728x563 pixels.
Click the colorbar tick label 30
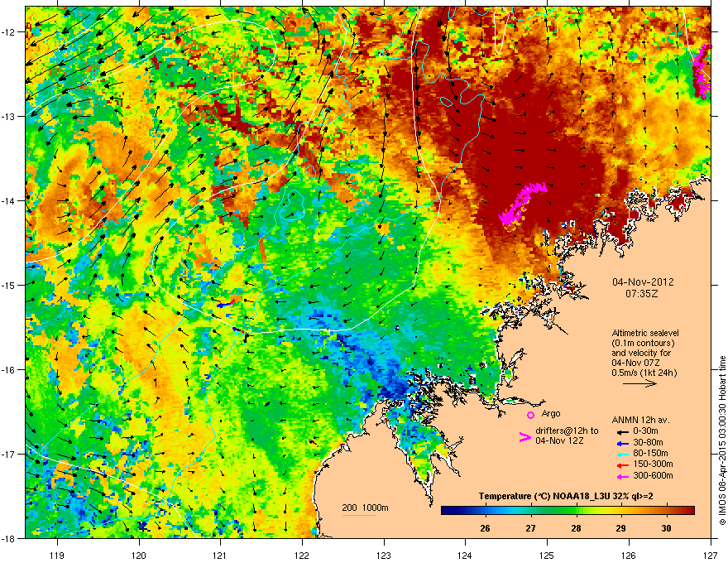(x=666, y=528)
